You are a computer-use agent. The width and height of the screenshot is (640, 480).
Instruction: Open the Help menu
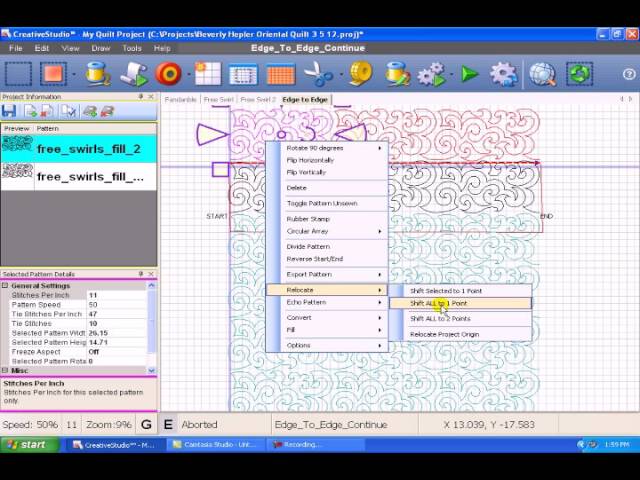pos(162,48)
